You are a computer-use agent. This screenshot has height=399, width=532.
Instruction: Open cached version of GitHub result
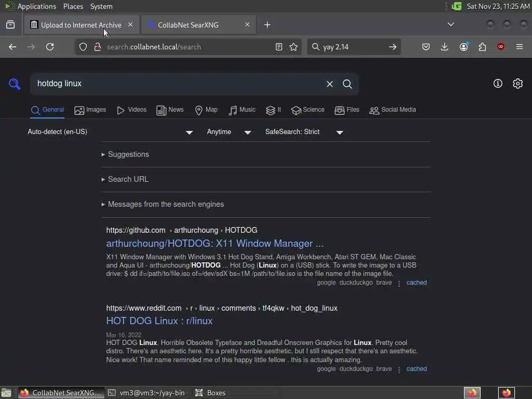pyautogui.click(x=417, y=283)
